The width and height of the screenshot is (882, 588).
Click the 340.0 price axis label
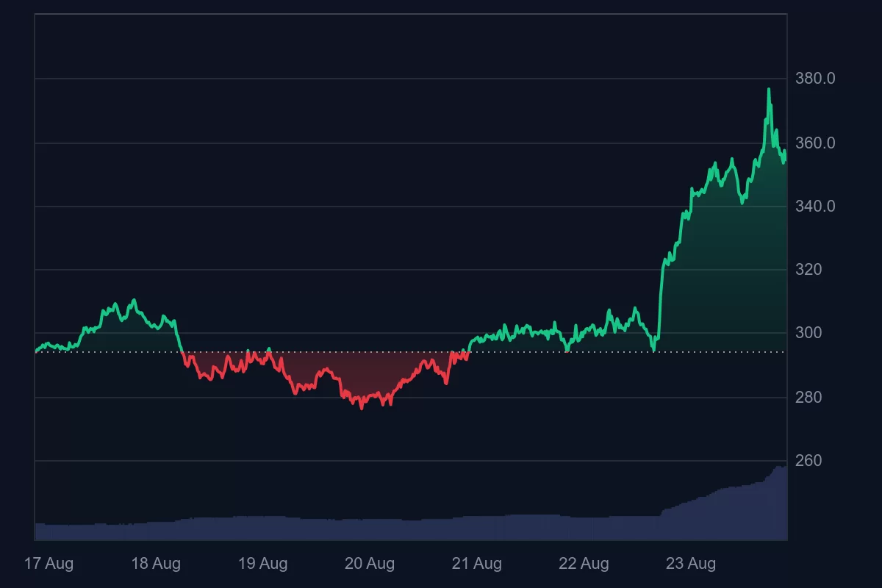[815, 207]
